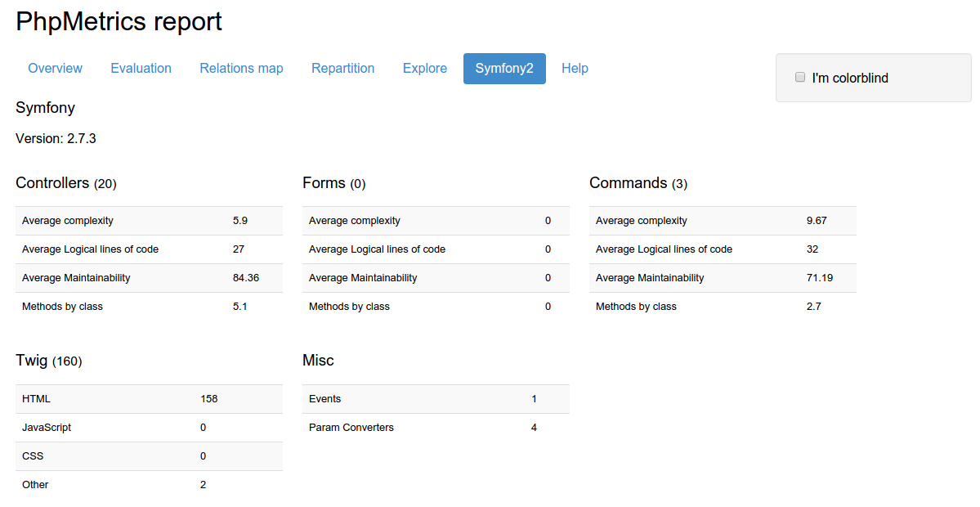This screenshot has height=507, width=980.
Task: Open the Repartition tab
Action: point(342,68)
